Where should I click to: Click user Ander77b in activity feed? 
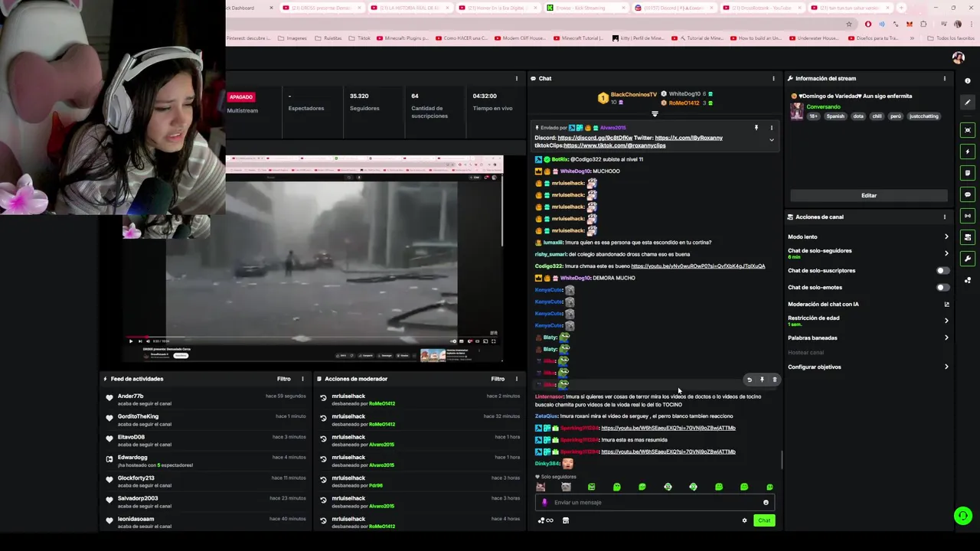click(130, 396)
